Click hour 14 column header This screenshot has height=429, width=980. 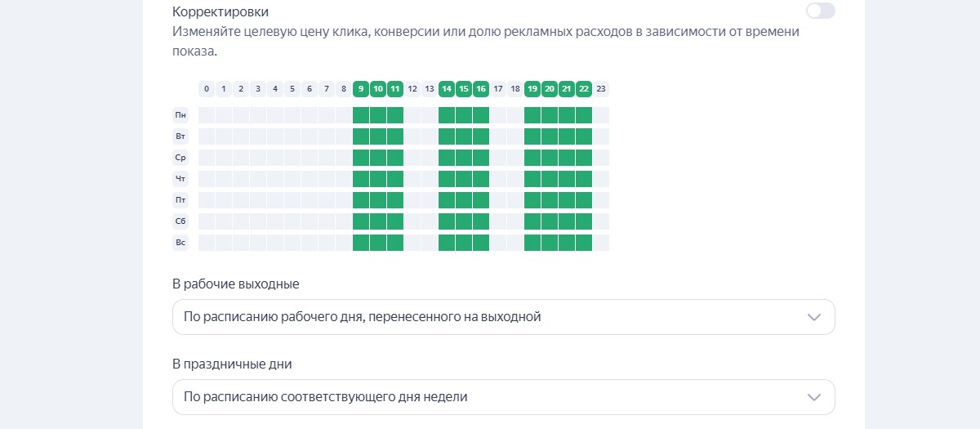coord(447,88)
